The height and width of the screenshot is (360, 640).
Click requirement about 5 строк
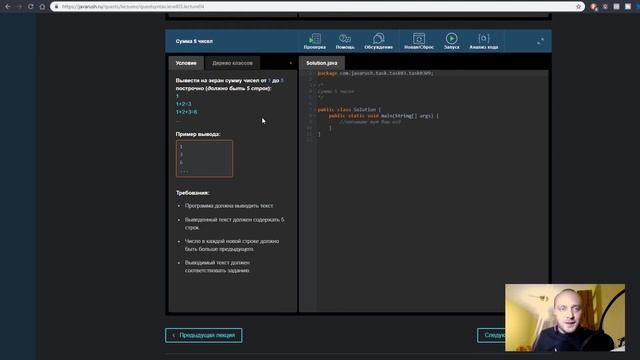tap(234, 224)
